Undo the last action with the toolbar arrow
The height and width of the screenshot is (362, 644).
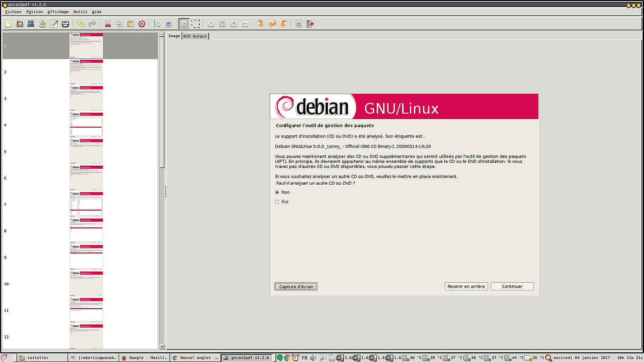81,24
